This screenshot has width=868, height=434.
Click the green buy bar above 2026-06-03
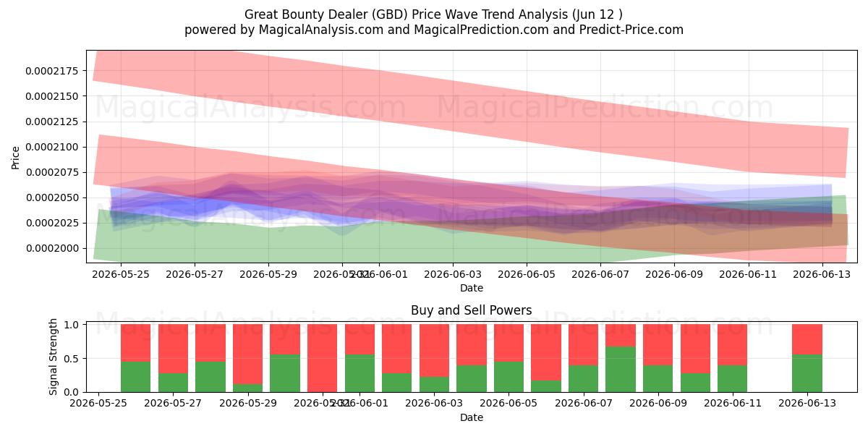[x=434, y=384]
